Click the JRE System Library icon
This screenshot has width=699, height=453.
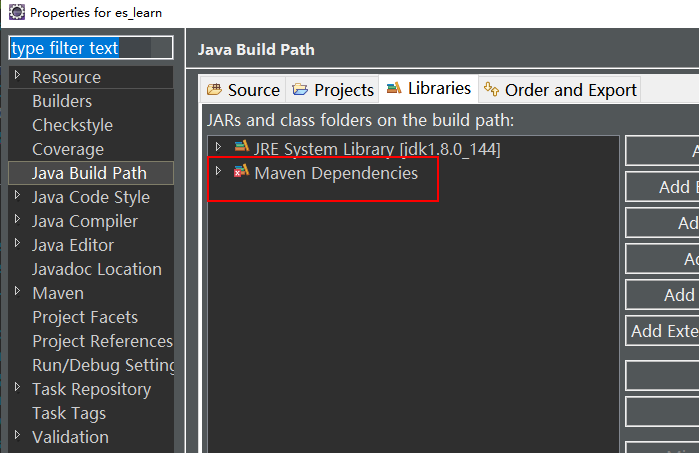click(x=242, y=146)
